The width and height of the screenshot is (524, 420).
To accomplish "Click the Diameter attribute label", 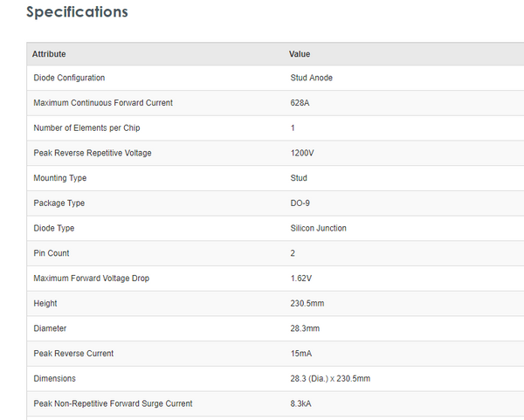I will 50,328.
